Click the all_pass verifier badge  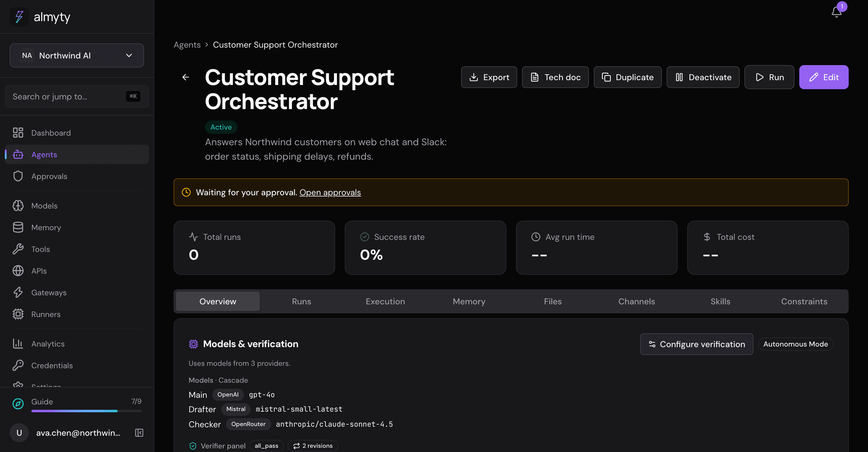[x=266, y=446]
